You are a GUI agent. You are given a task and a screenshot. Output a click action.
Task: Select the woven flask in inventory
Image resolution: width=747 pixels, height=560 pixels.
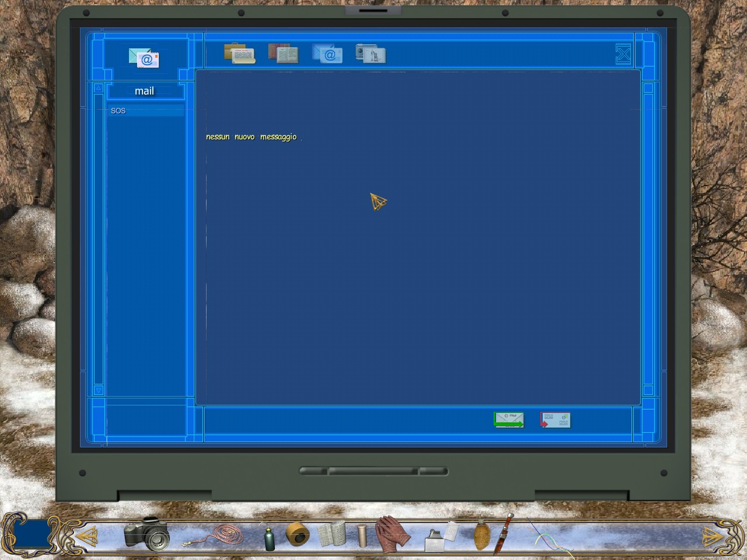click(481, 535)
